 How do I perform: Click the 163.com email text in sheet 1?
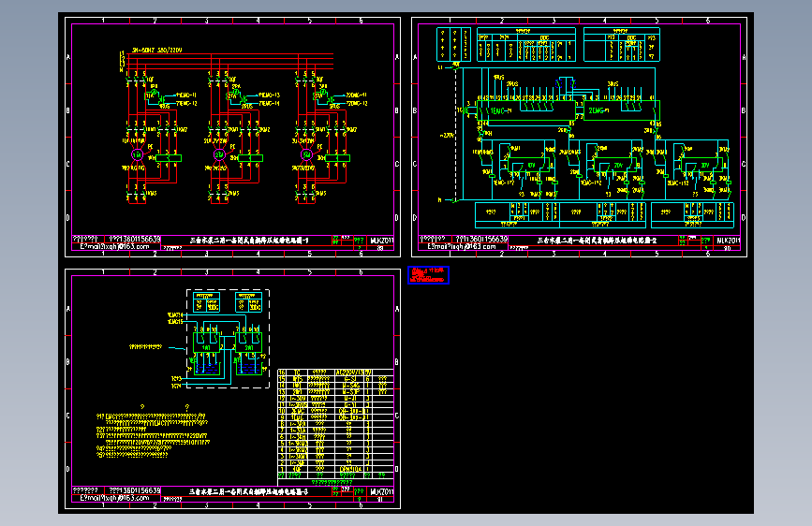pos(114,246)
